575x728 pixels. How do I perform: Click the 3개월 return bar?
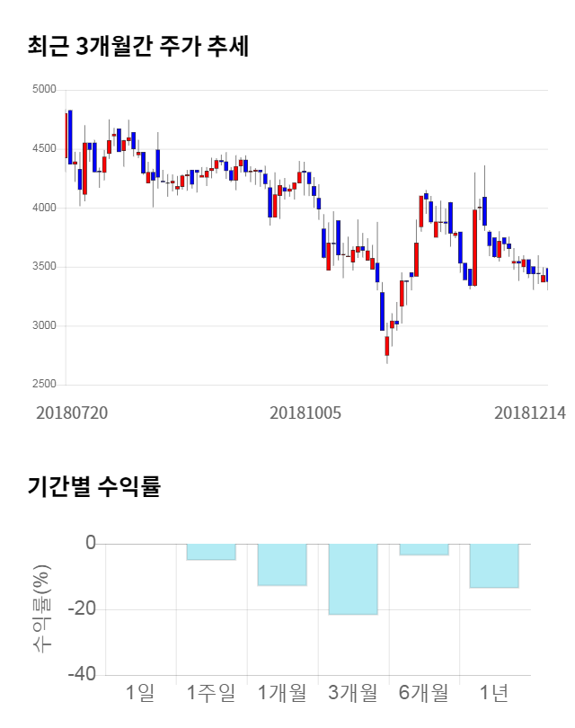pos(352,579)
